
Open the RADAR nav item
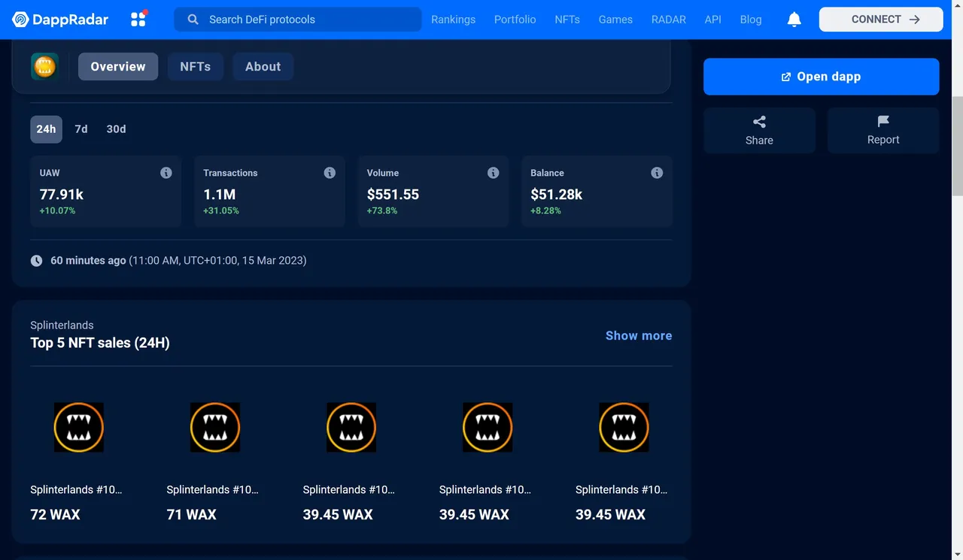[669, 20]
